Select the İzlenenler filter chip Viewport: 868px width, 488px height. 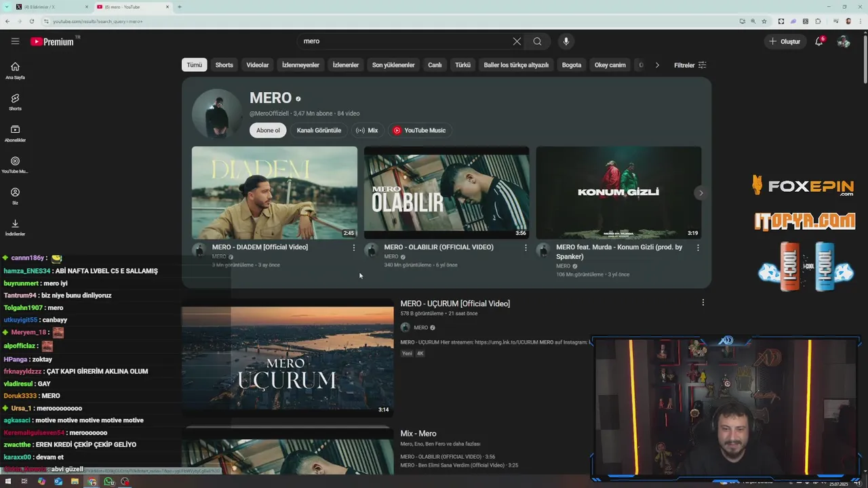coord(346,65)
